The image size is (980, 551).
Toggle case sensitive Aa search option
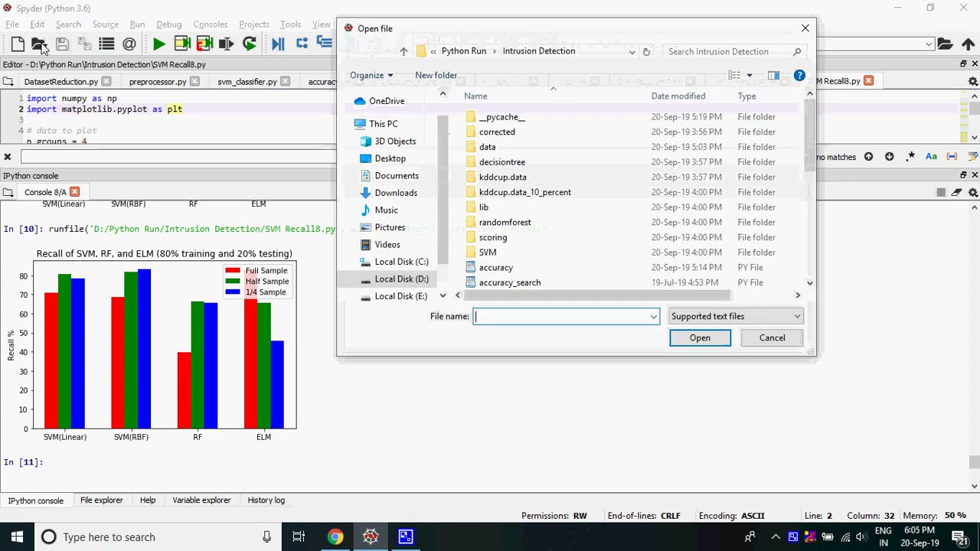pos(931,156)
